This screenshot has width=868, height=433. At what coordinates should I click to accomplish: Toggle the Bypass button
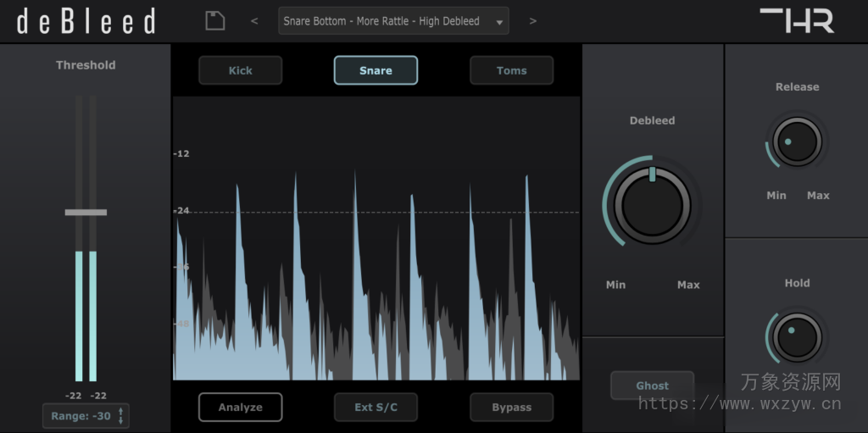(511, 408)
